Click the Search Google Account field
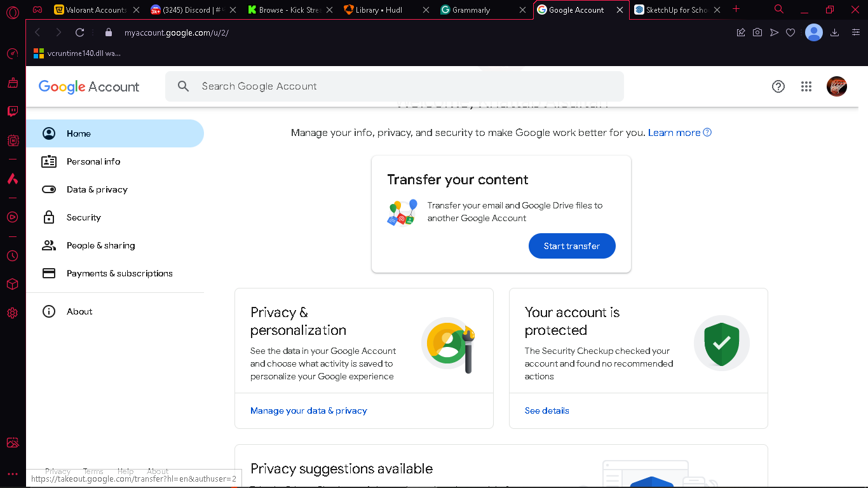This screenshot has height=488, width=868. pyautogui.click(x=395, y=86)
